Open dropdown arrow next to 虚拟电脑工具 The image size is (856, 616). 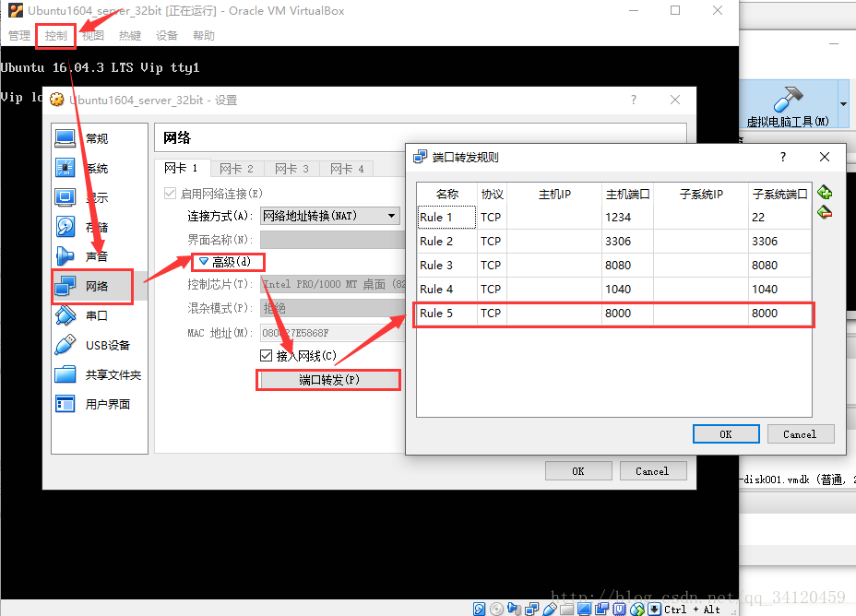(843, 104)
